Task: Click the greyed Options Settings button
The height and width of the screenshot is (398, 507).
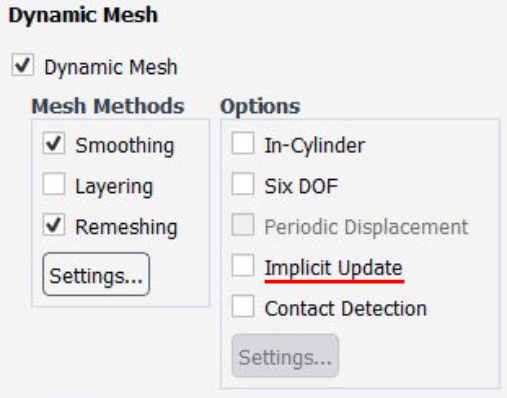Action: tap(285, 356)
